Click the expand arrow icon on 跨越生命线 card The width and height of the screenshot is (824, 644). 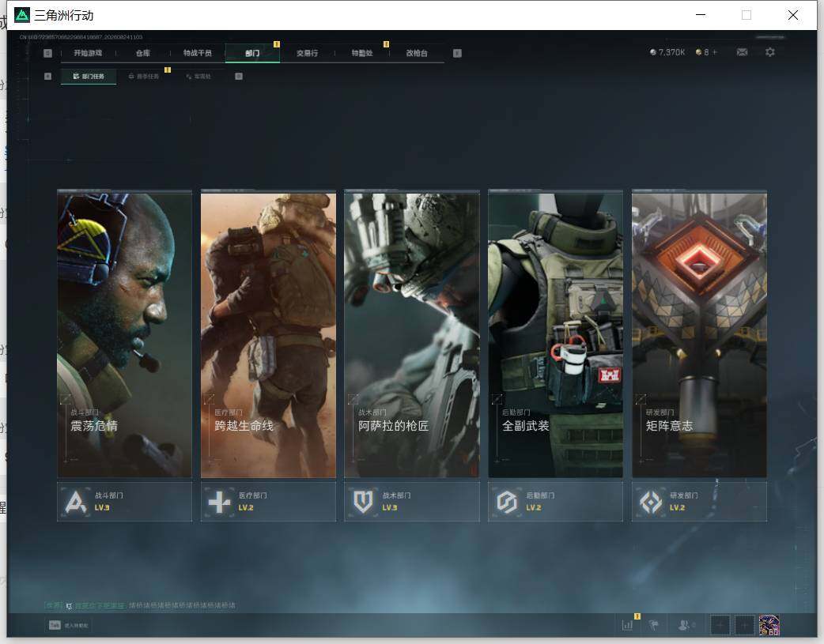tap(209, 399)
